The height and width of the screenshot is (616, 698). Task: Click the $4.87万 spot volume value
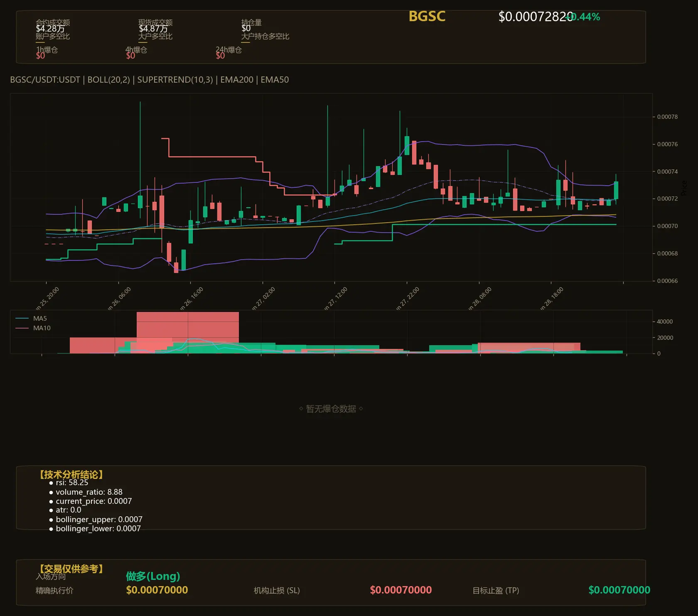click(x=153, y=29)
